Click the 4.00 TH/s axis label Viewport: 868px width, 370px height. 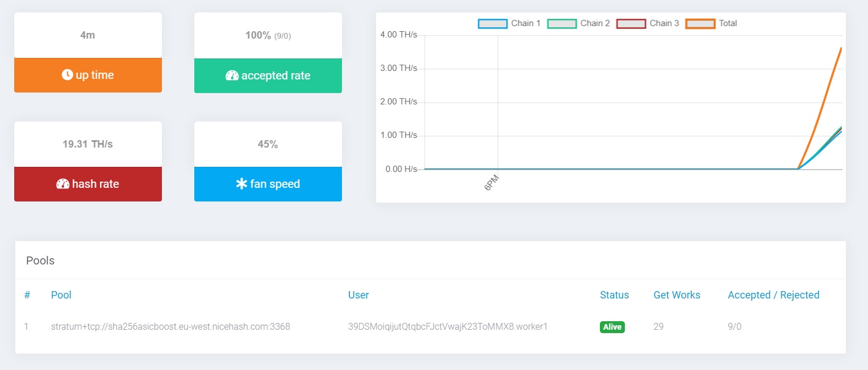click(x=399, y=35)
